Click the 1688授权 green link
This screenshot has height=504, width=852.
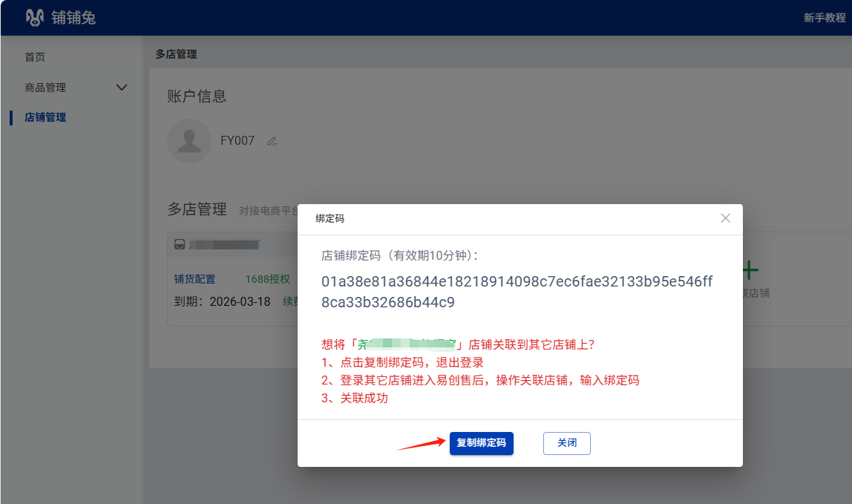pos(267,279)
